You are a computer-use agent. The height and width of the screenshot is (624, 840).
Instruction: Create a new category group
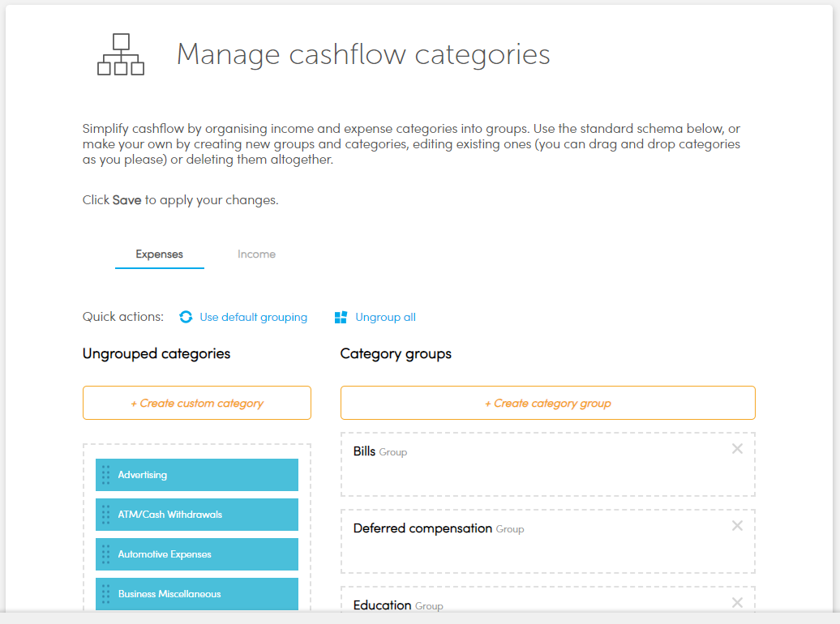click(547, 403)
